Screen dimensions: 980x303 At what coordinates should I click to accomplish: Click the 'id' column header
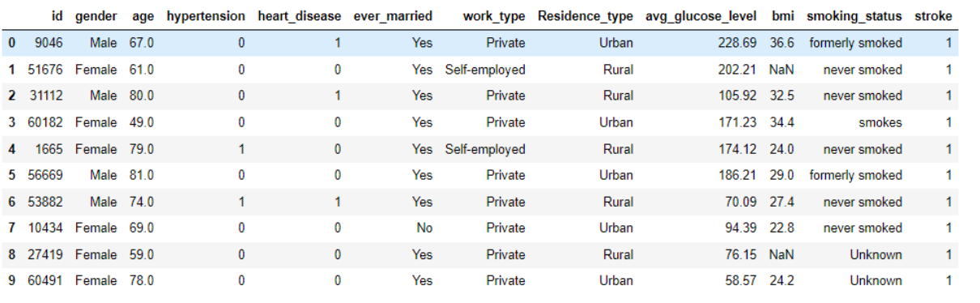[57, 16]
